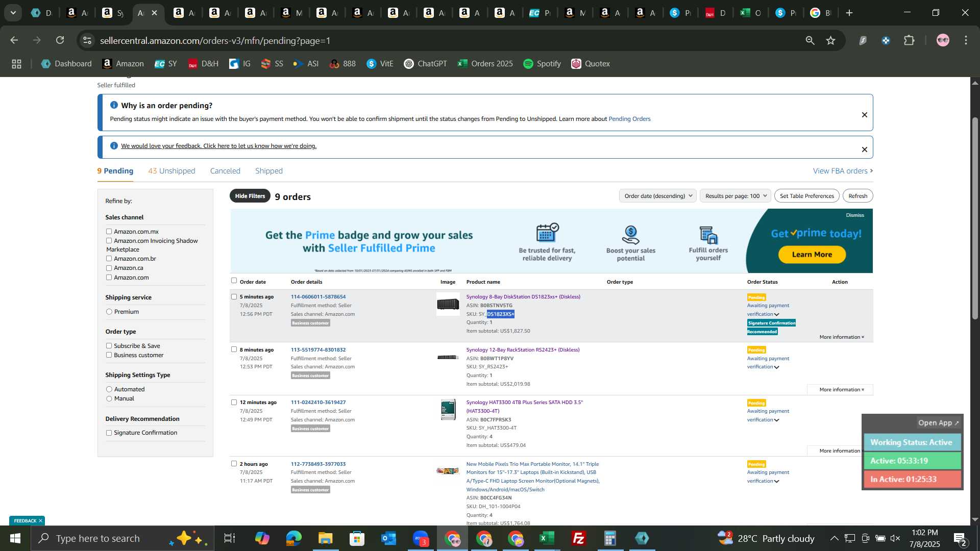Image resolution: width=980 pixels, height=551 pixels.
Task: Go back with the browser back arrow
Action: point(14,40)
